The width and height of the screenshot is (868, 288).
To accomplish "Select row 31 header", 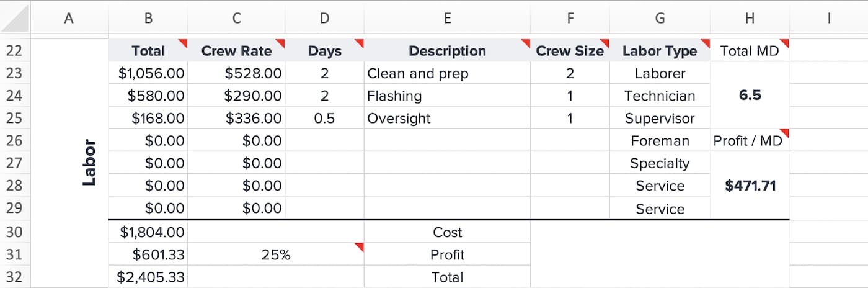I will click(x=14, y=254).
